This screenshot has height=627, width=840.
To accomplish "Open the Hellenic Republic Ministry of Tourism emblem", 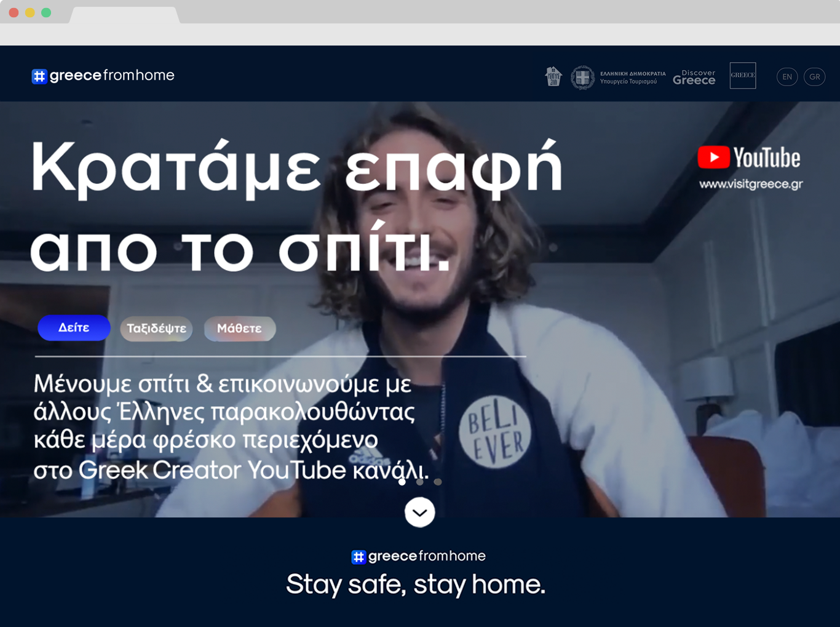I will (618, 78).
